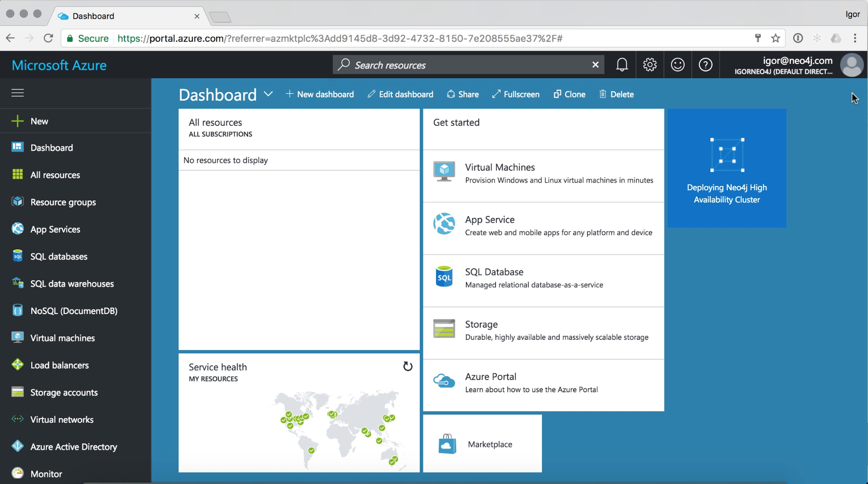Click the browser address bar URL
This screenshot has height=484, width=868.
coord(340,38)
